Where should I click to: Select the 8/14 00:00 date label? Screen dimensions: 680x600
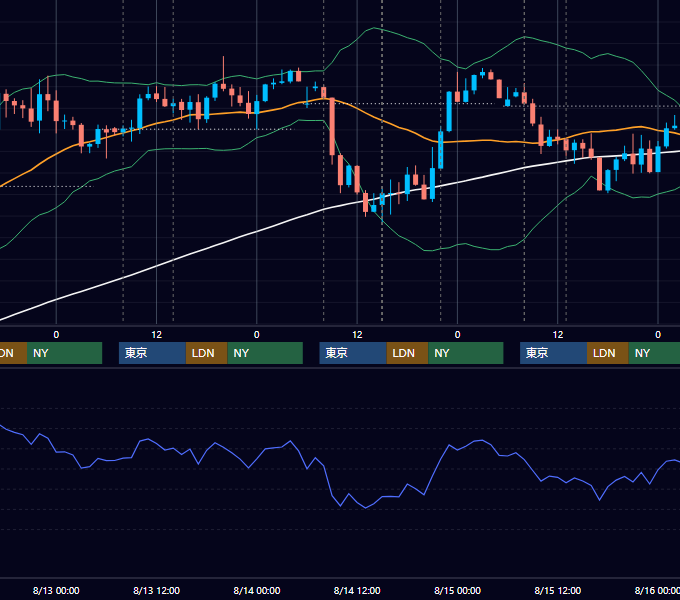[257, 590]
